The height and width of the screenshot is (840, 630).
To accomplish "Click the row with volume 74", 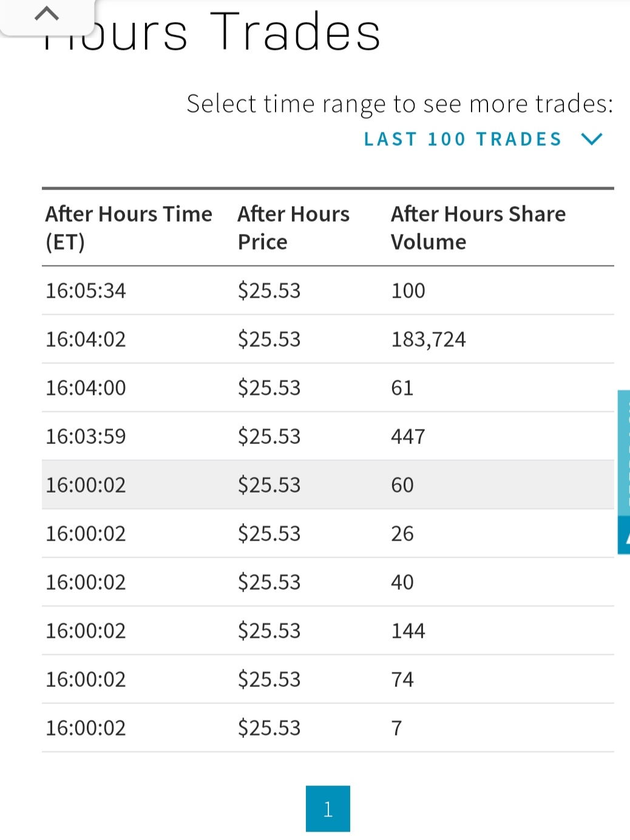I will tap(328, 679).
